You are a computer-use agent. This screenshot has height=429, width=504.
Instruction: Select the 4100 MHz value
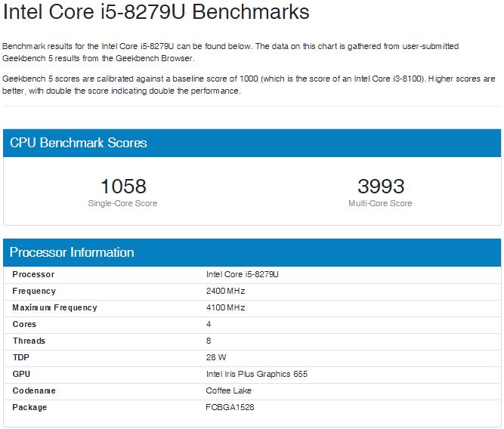tap(225, 307)
